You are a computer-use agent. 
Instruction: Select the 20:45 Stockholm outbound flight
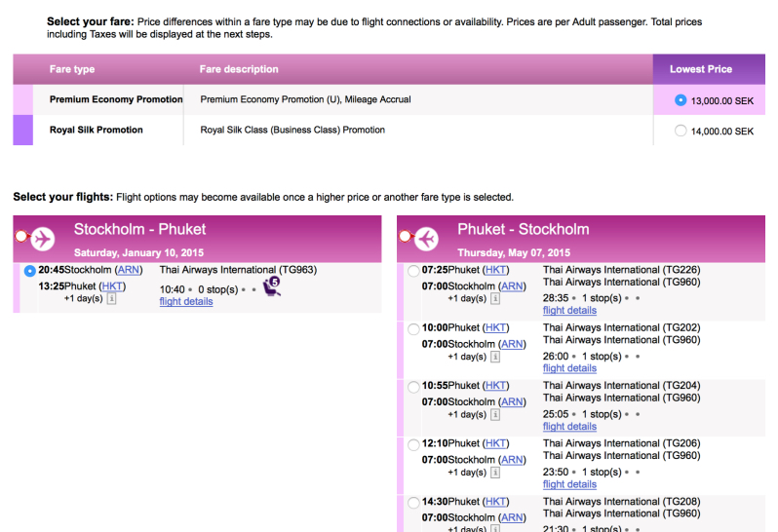(30, 271)
